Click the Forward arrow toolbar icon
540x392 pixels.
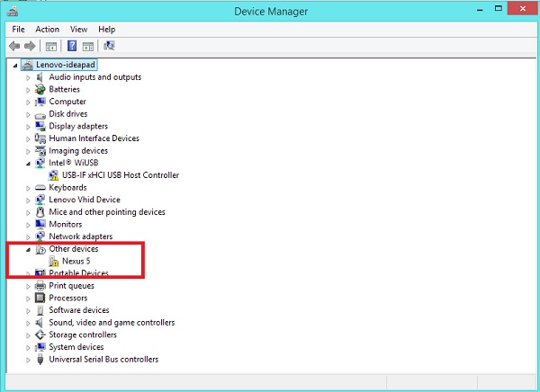[x=30, y=46]
